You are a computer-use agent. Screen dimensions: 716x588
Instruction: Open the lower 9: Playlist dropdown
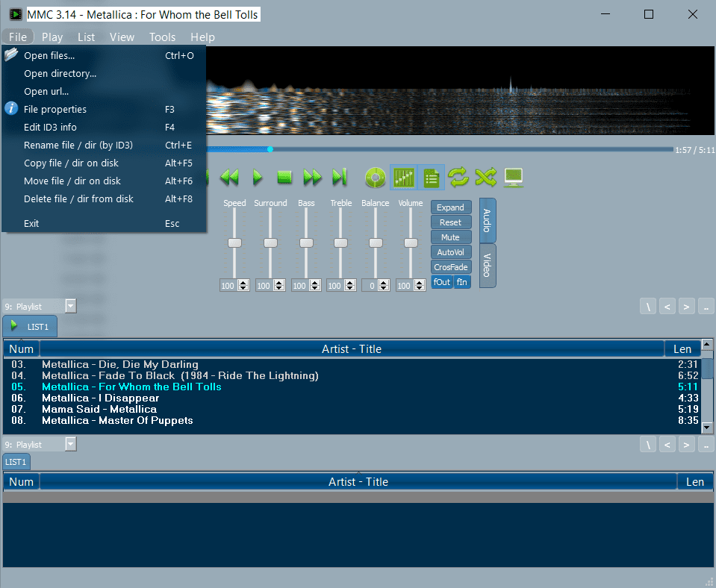[71, 444]
